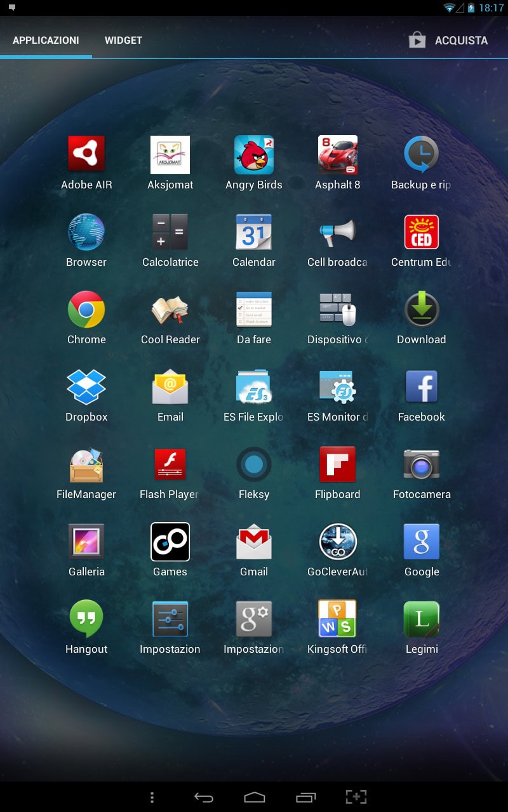Launch the Fleksy keyboard app
508x812 pixels.
254,464
